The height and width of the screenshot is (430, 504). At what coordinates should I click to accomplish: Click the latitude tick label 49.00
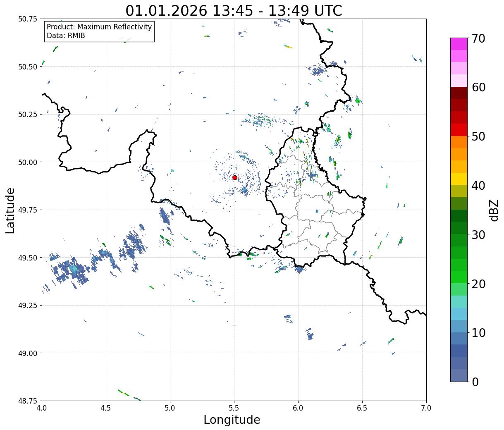[28, 353]
